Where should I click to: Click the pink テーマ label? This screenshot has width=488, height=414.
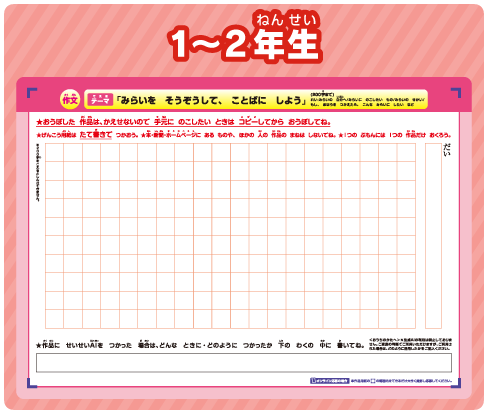[100, 99]
